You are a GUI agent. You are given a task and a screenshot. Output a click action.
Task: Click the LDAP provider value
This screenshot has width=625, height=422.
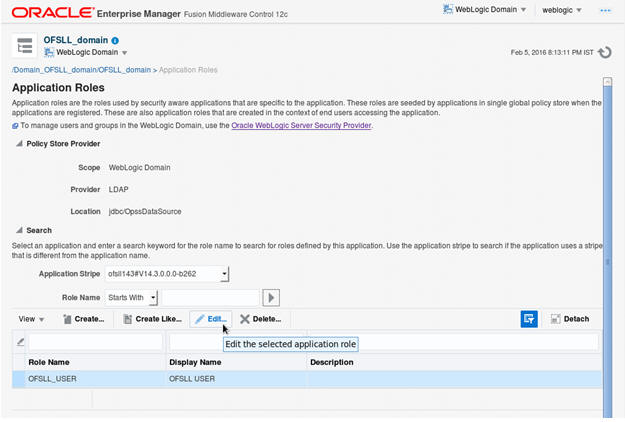point(118,189)
